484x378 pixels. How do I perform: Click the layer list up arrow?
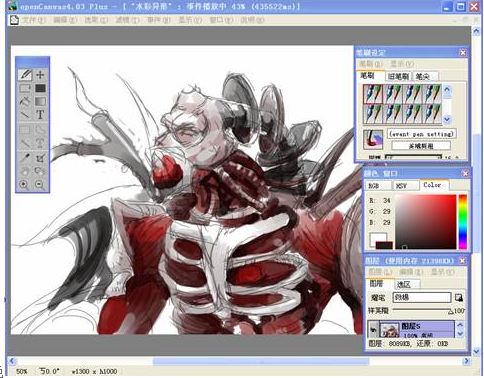pyautogui.click(x=460, y=325)
